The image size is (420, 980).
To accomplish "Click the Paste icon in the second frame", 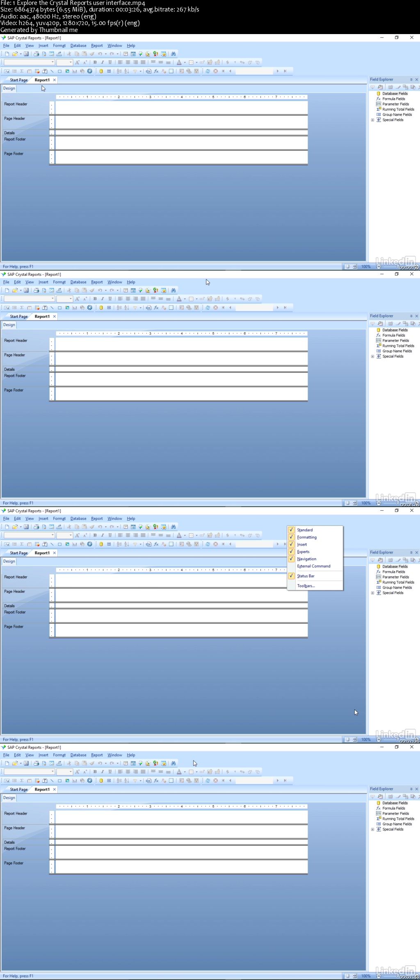I will point(84,290).
